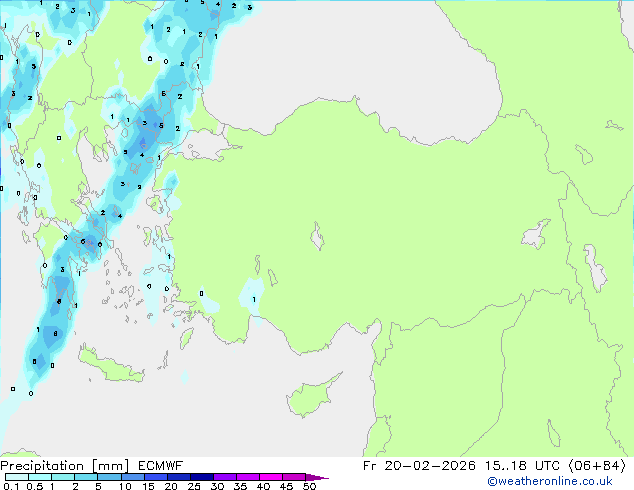
Task: Pick the 10–15 mm legend color box
Action: point(132,477)
